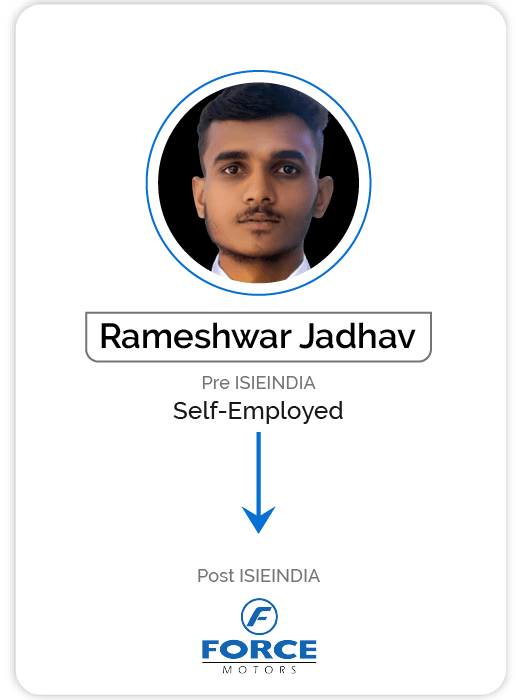Click the vertical blue arrow shaft
Viewport: 522px width, 700px height.
click(x=259, y=470)
